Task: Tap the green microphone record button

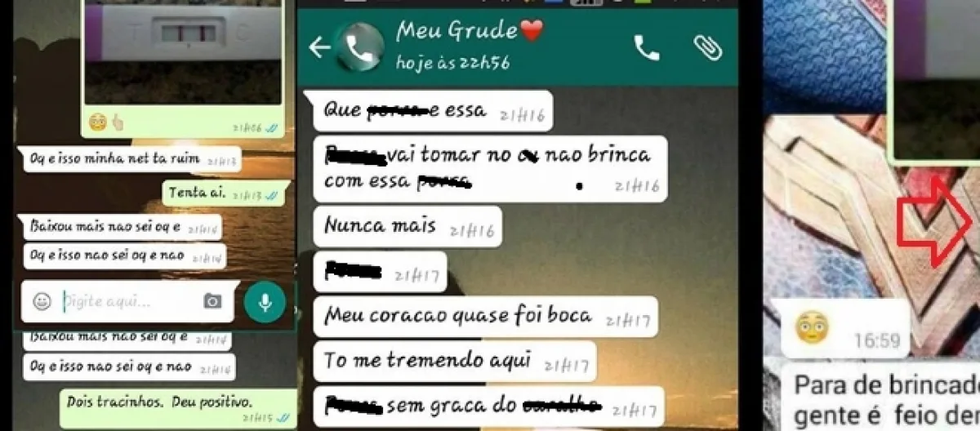Action: [265, 302]
